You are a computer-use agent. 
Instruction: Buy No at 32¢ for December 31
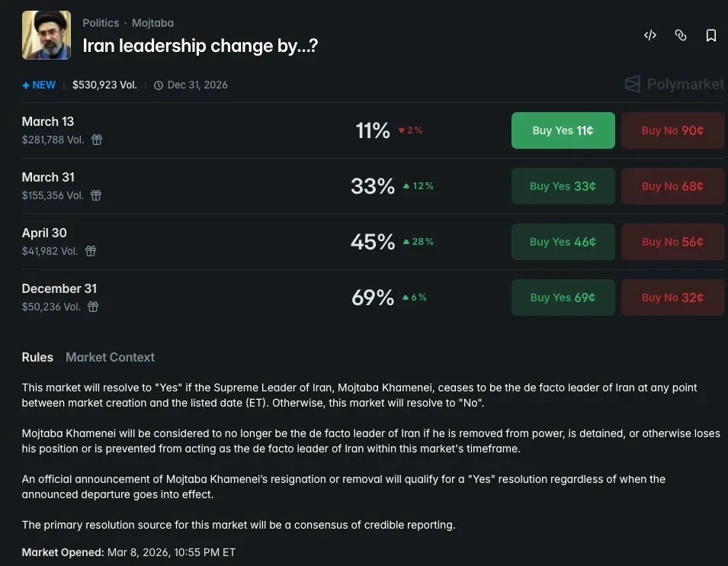click(x=672, y=297)
